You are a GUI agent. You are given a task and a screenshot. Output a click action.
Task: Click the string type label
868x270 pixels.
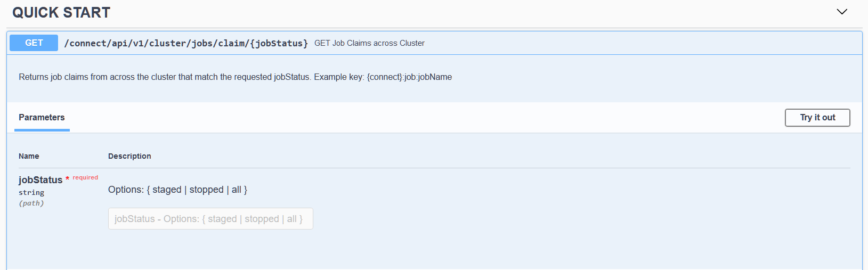pyautogui.click(x=31, y=193)
